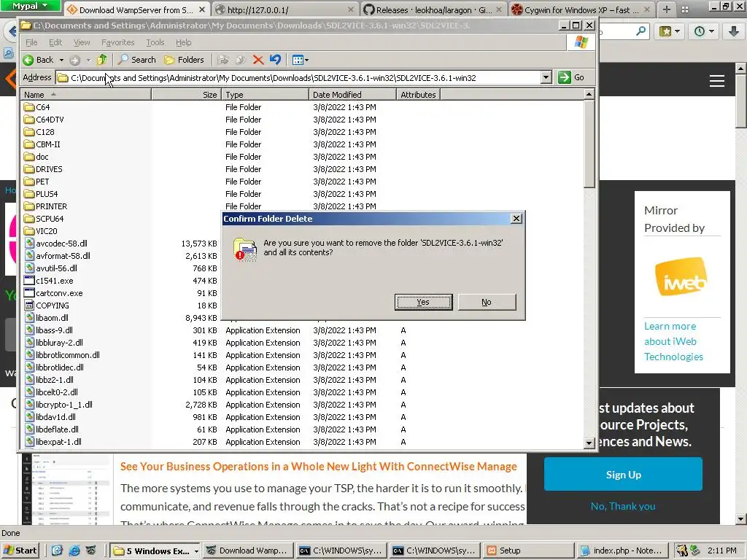Open the Mypal application menu button
747x560 pixels.
click(x=30, y=6)
